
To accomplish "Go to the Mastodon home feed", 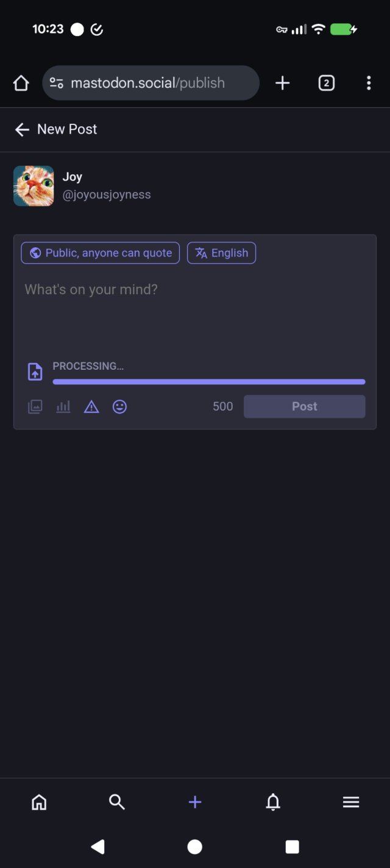I will (x=38, y=802).
